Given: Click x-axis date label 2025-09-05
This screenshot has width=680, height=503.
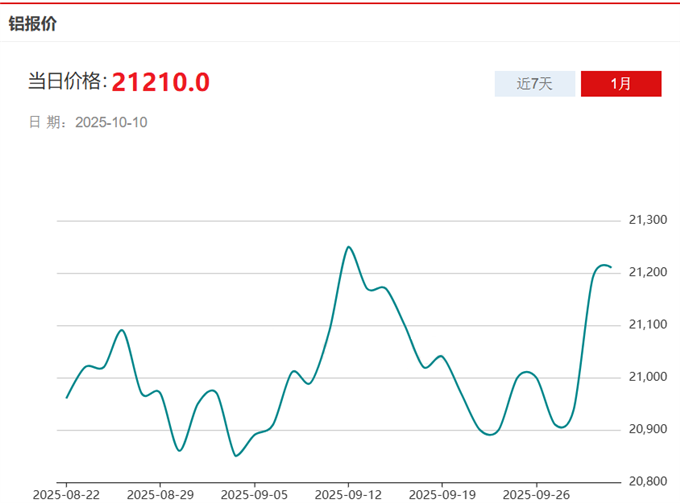Looking at the screenshot, I should (x=254, y=494).
